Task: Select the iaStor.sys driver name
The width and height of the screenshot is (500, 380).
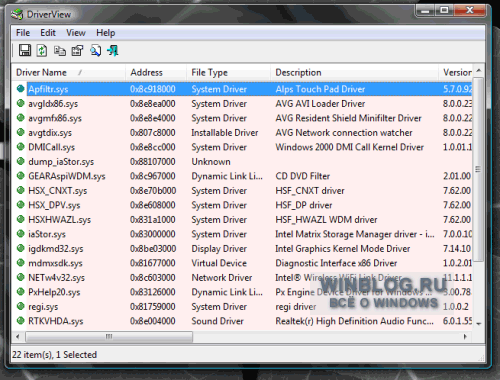Action: (47, 234)
